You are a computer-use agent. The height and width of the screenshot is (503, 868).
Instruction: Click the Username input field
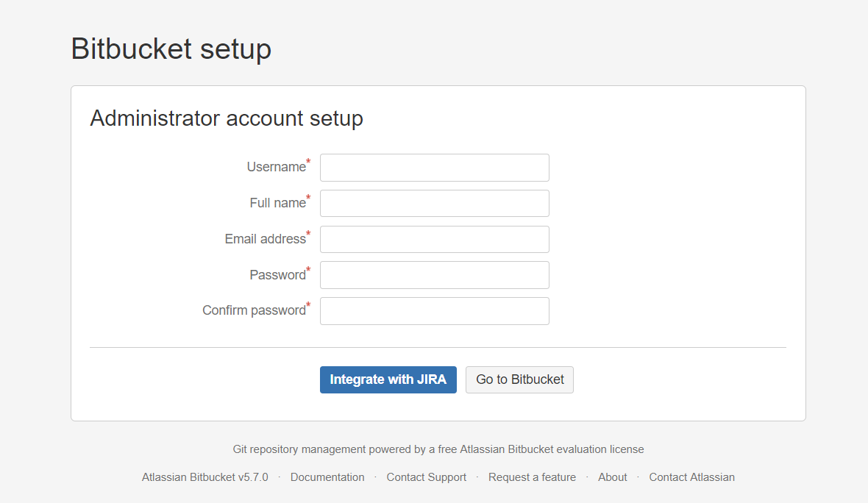[435, 168]
